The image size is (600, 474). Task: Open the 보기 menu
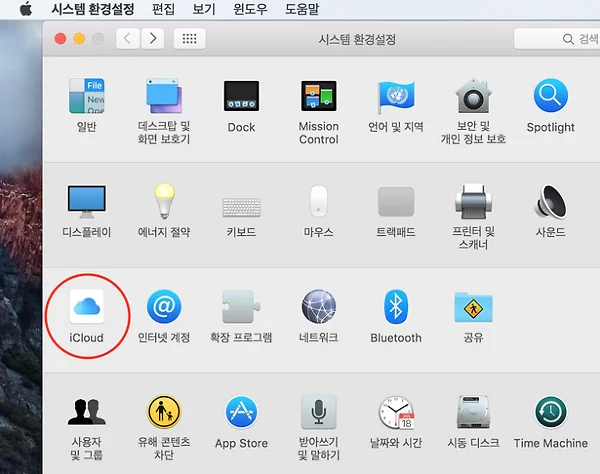204,9
